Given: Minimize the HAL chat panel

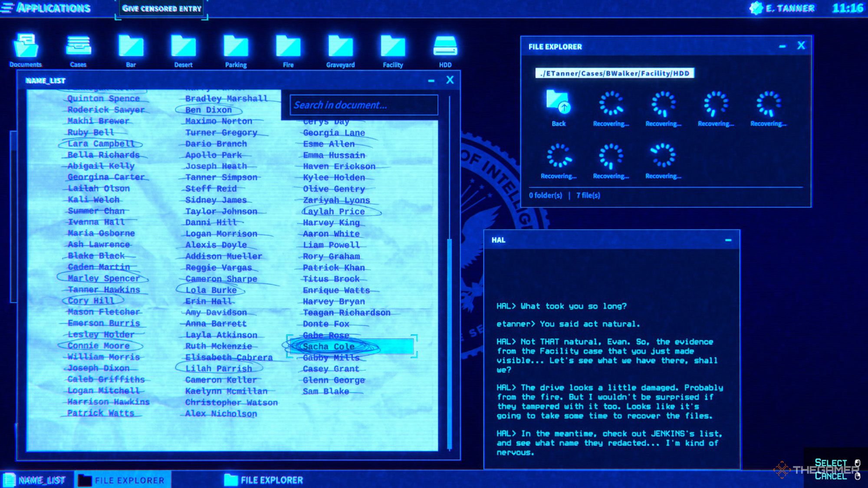Looking at the screenshot, I should [729, 238].
